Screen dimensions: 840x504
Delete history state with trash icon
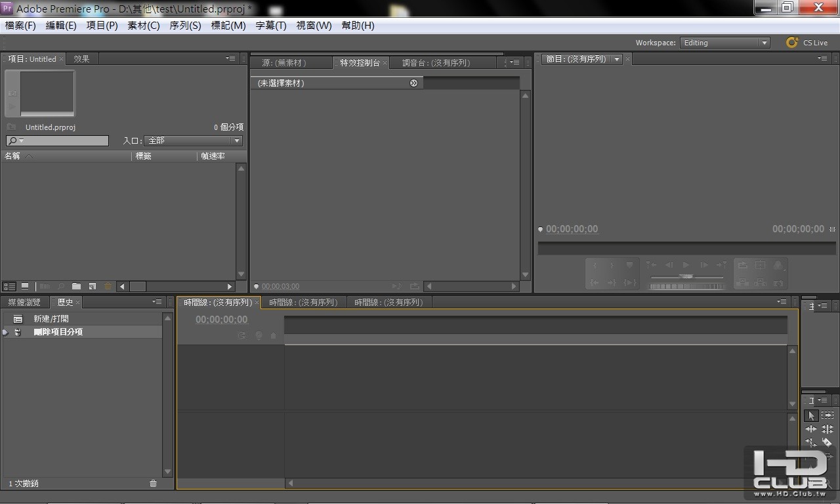[154, 484]
